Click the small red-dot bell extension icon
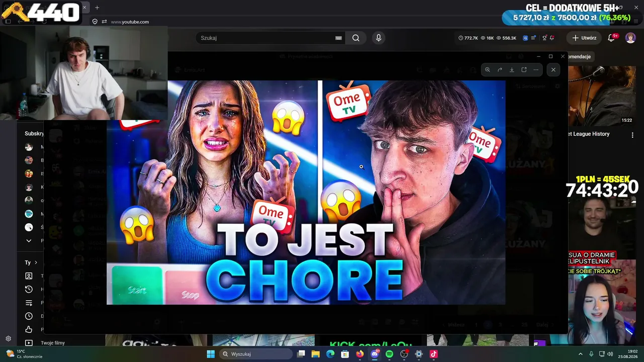 (552, 38)
